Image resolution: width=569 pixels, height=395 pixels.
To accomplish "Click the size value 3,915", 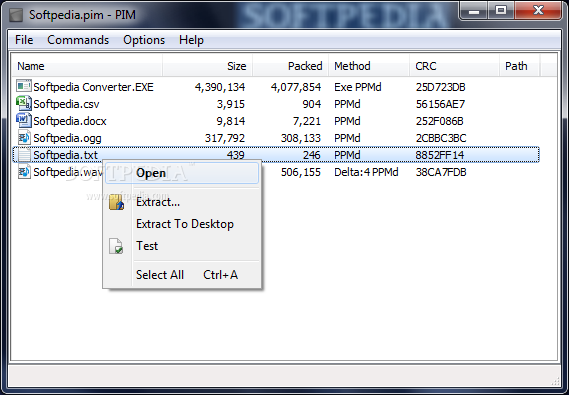I will (231, 104).
